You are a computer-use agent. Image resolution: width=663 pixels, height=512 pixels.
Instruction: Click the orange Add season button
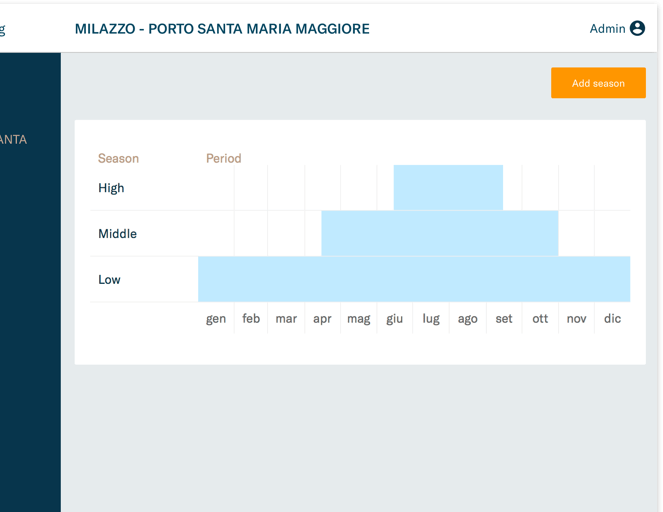(x=598, y=83)
